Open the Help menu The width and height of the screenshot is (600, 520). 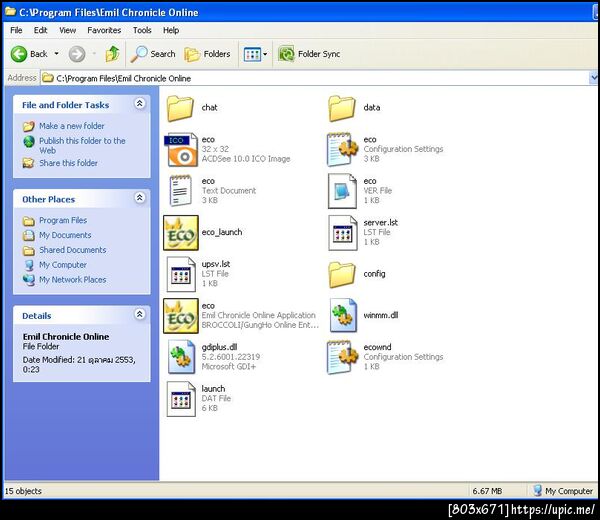click(x=171, y=30)
